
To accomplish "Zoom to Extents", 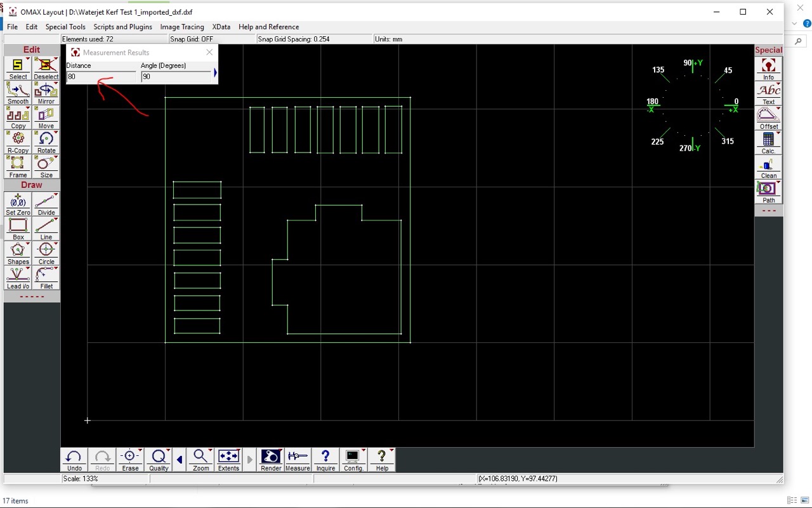I will (x=228, y=460).
